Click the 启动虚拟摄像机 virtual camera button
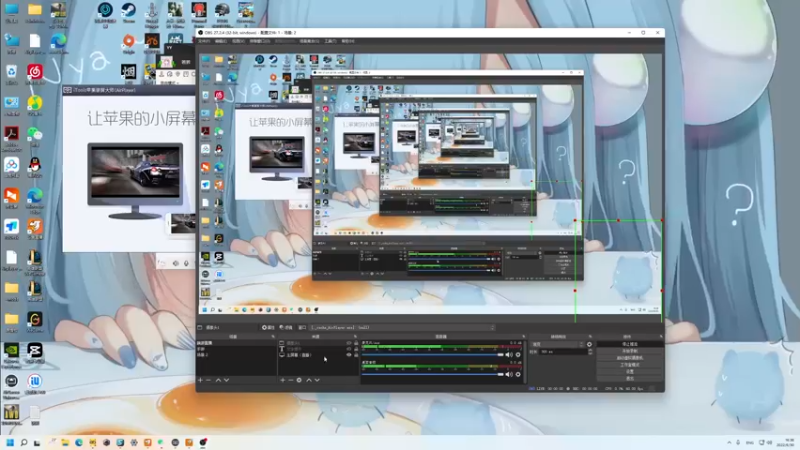The height and width of the screenshot is (450, 800). (x=630, y=358)
